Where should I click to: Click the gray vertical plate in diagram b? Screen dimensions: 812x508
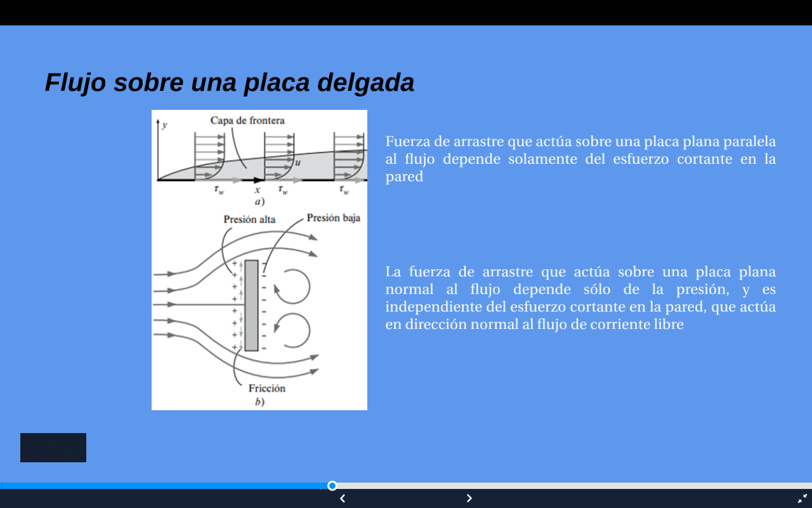251,305
